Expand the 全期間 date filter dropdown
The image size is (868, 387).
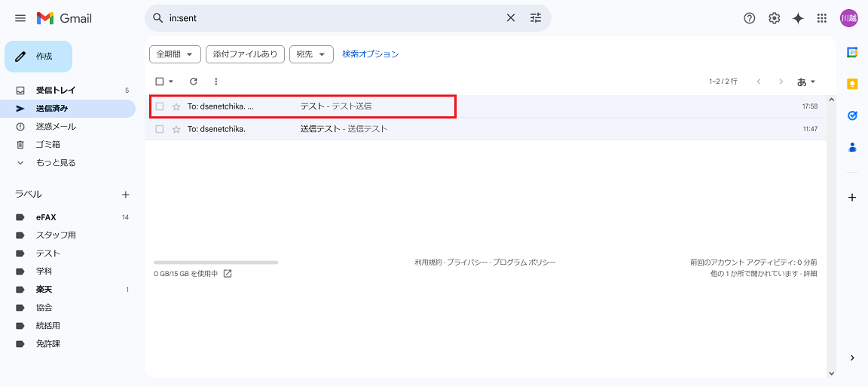coord(176,54)
